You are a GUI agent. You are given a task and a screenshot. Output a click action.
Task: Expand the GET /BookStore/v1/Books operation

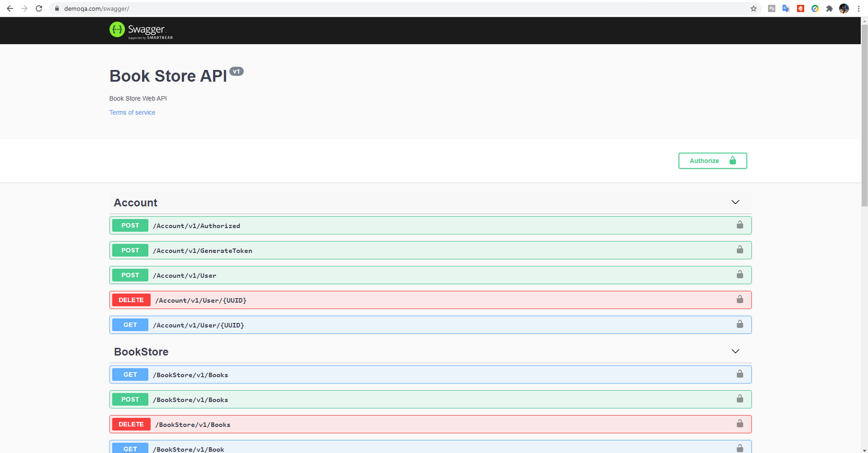click(430, 375)
